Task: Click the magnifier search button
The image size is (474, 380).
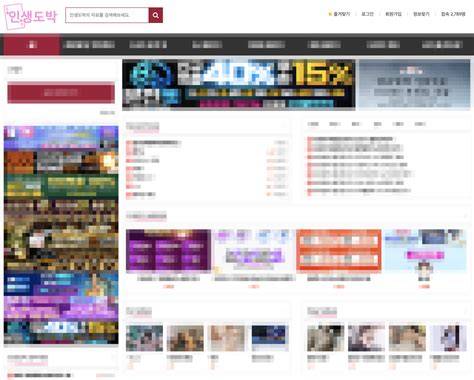Action: [156, 15]
